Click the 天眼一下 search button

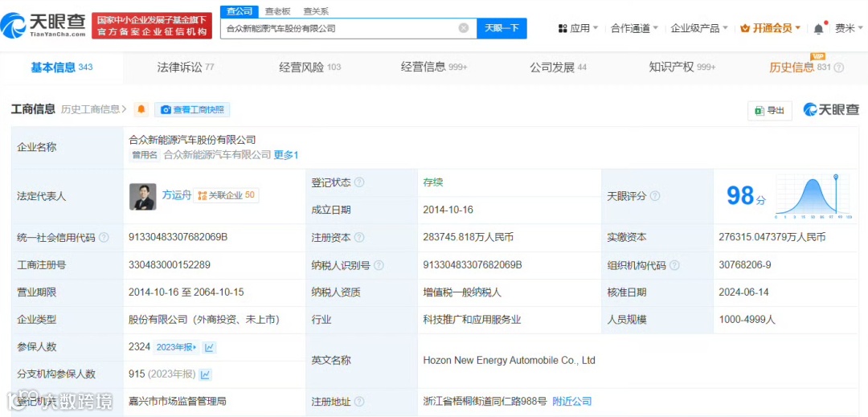coord(502,28)
